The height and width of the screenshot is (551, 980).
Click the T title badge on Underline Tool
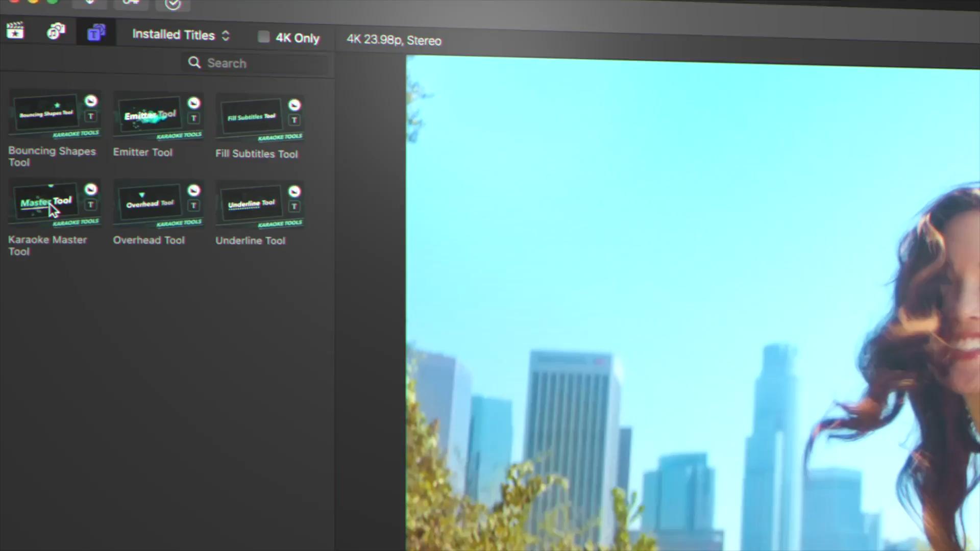[294, 207]
